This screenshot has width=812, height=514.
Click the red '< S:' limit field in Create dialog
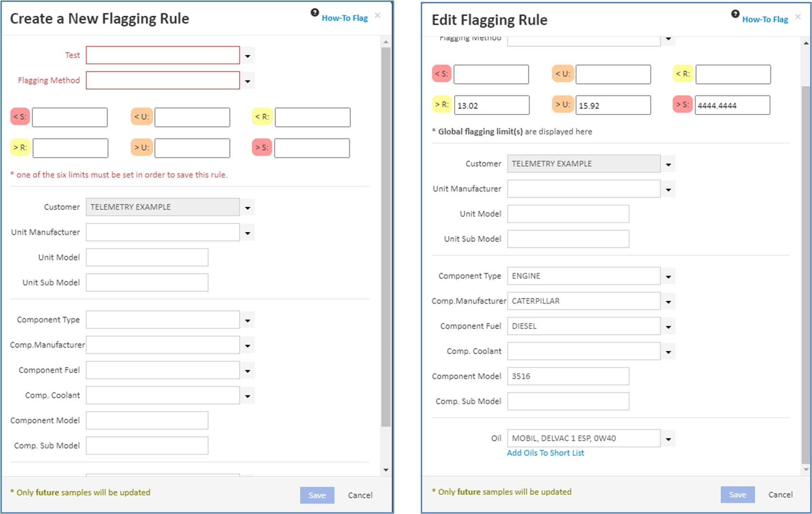[x=70, y=117]
